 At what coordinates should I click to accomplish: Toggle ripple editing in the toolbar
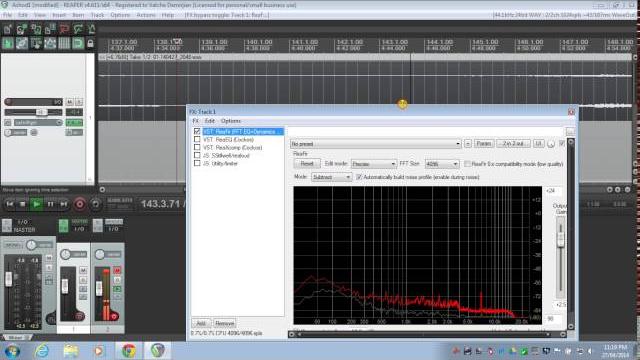[36, 43]
